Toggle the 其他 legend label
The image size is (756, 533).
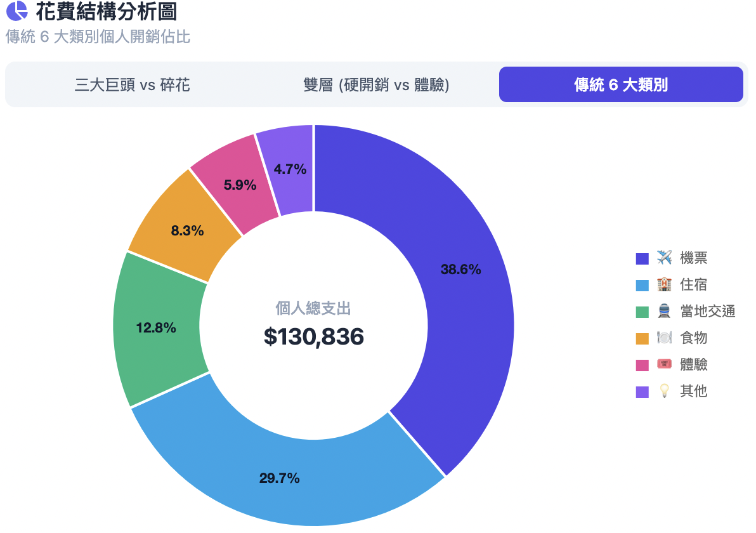coord(693,391)
